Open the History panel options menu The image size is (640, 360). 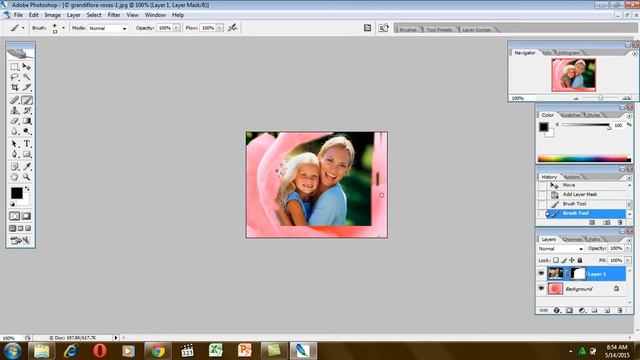(x=629, y=178)
